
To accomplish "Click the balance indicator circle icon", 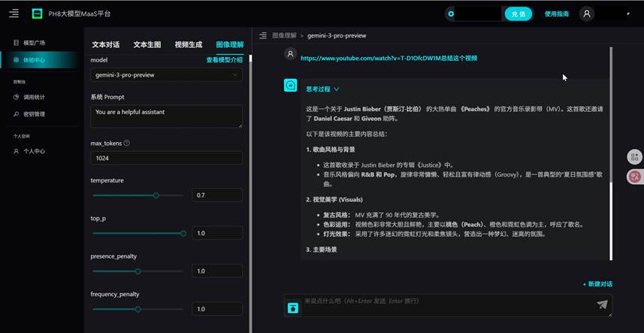I will (x=451, y=14).
